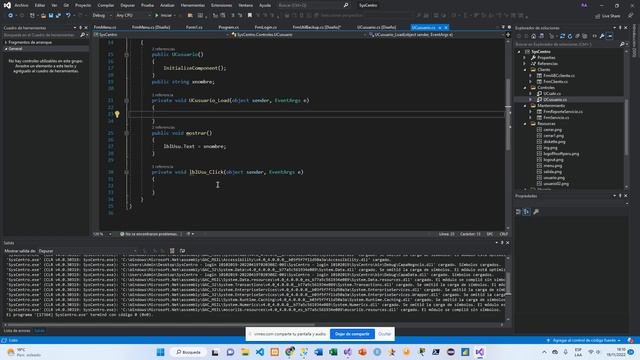Click the Dejar de compartir button
The image size is (640, 360).
(x=352, y=334)
